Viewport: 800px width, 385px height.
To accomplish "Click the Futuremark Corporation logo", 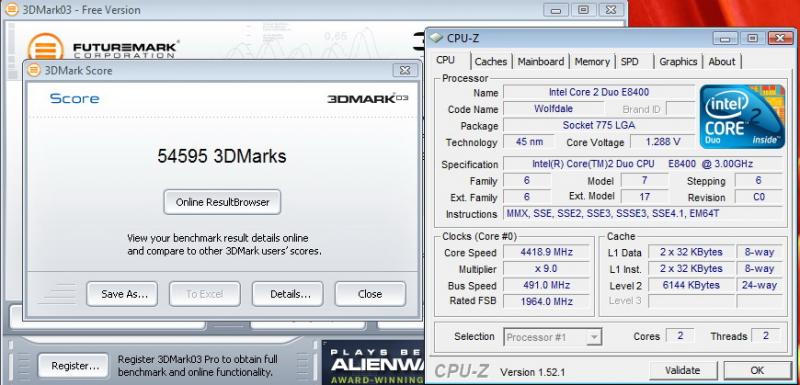I will pyautogui.click(x=103, y=47).
